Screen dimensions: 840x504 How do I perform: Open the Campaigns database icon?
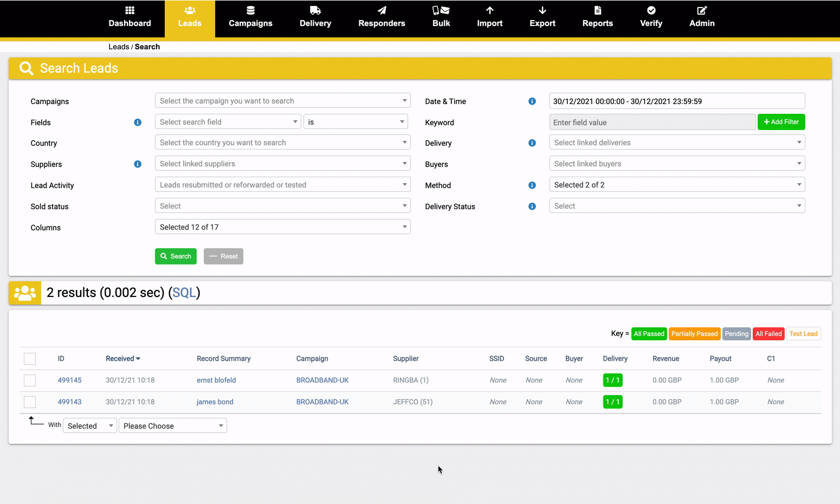point(250,10)
